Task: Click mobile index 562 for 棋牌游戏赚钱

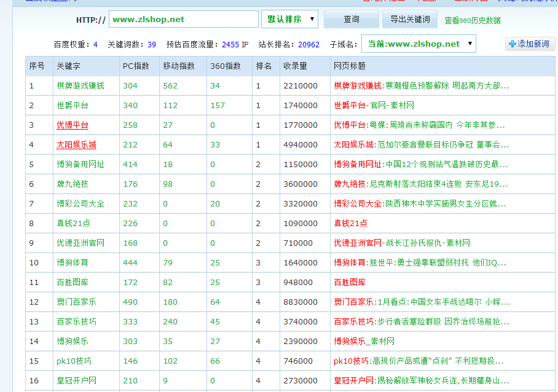Action: click(170, 86)
